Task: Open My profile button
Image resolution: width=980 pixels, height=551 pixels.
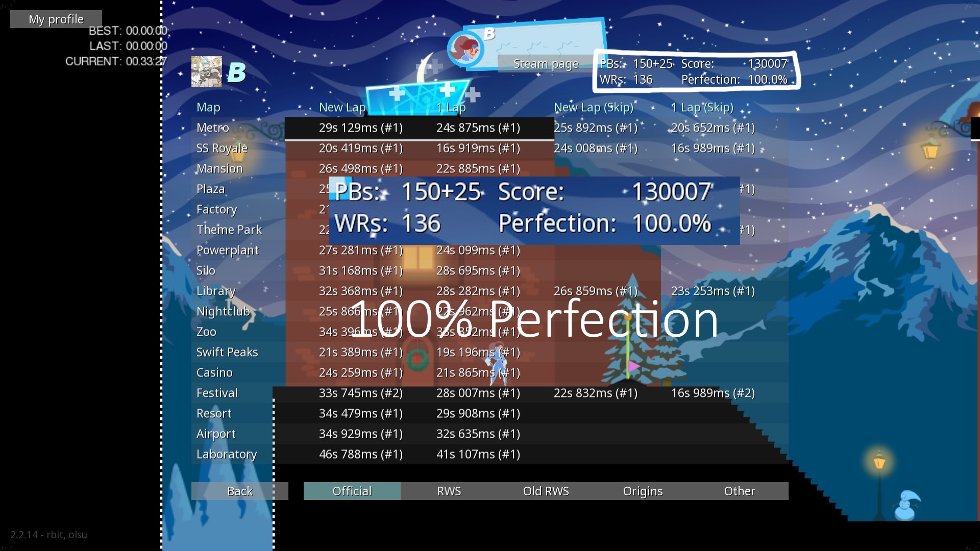Action: (56, 19)
